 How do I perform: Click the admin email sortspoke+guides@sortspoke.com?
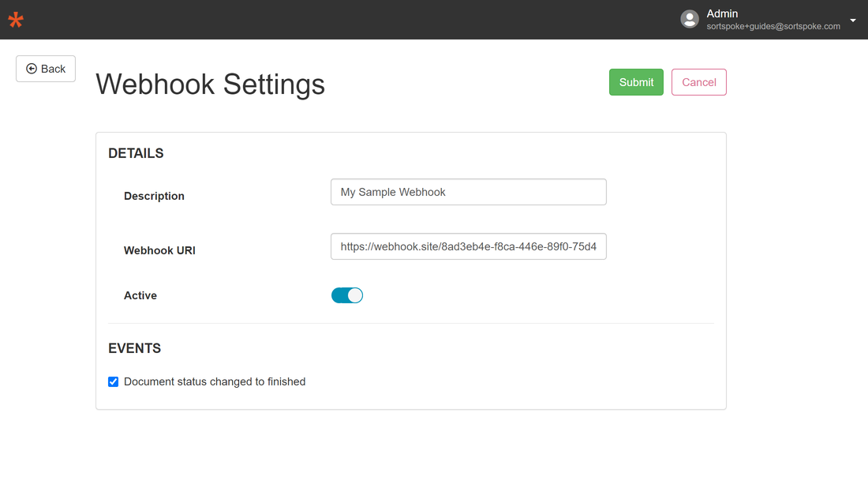773,27
